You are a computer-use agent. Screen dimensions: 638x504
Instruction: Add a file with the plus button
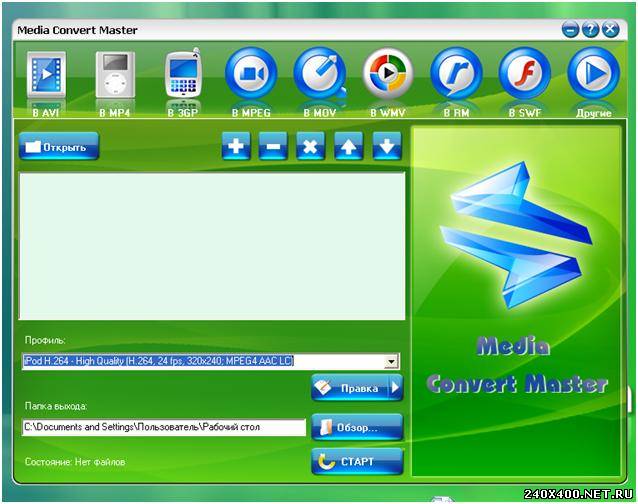236,146
